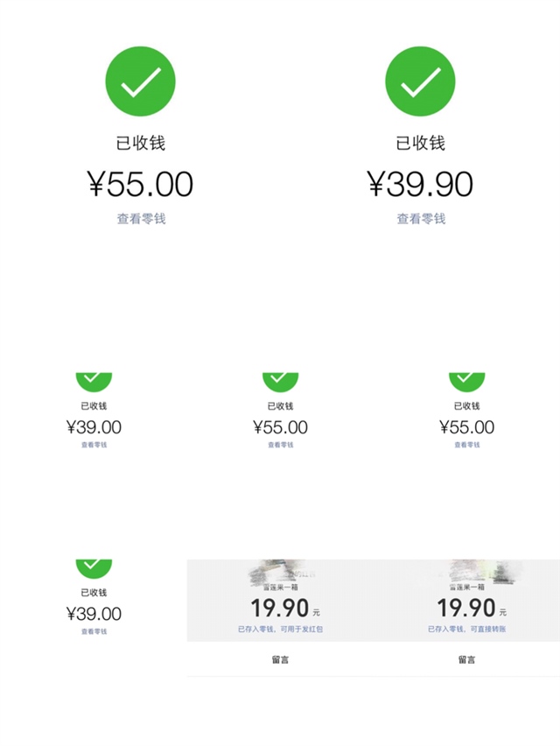Click the cropped checkmark above the center ¥55.00

(281, 382)
